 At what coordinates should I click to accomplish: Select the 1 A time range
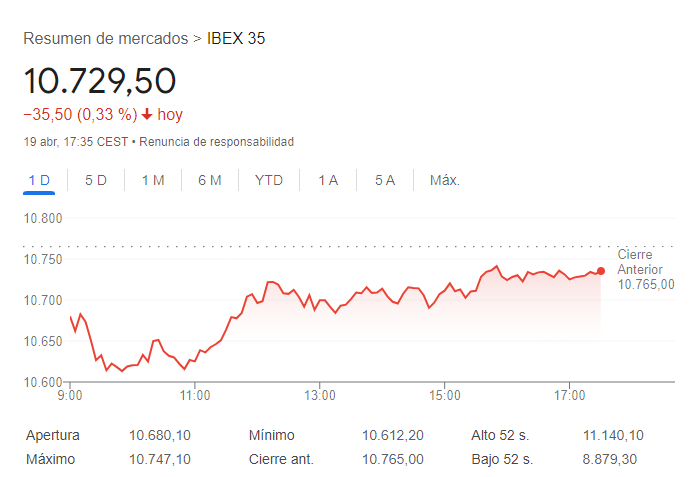tap(328, 180)
